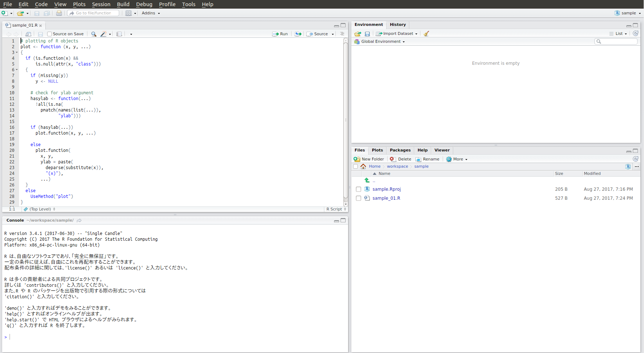644x353 pixels.
Task: Open recent files dropdown arrow next to Open icon
Action: [x=27, y=13]
